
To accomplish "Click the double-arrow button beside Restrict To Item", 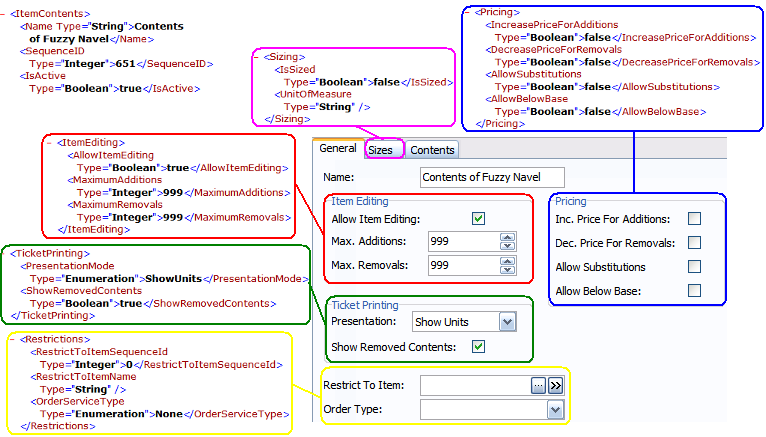I will (x=555, y=385).
